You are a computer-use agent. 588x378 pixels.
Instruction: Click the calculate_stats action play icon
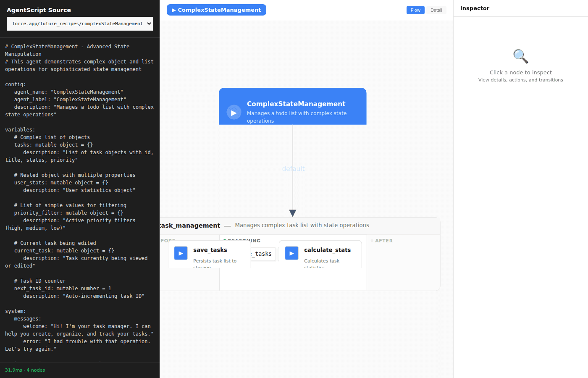291,253
